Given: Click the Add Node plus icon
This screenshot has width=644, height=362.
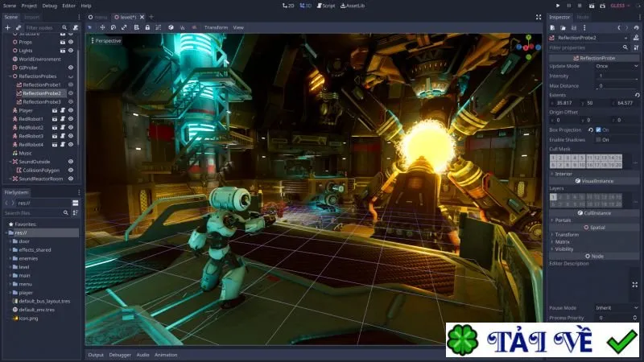Looking at the screenshot, I should click(x=7, y=27).
